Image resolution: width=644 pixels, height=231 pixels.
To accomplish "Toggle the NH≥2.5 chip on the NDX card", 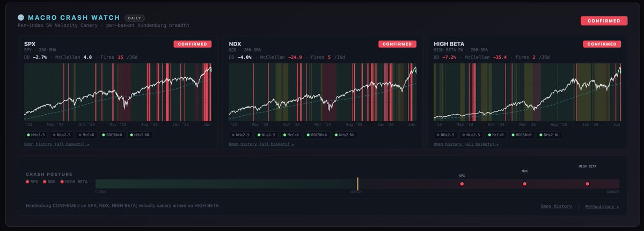I will [241, 135].
